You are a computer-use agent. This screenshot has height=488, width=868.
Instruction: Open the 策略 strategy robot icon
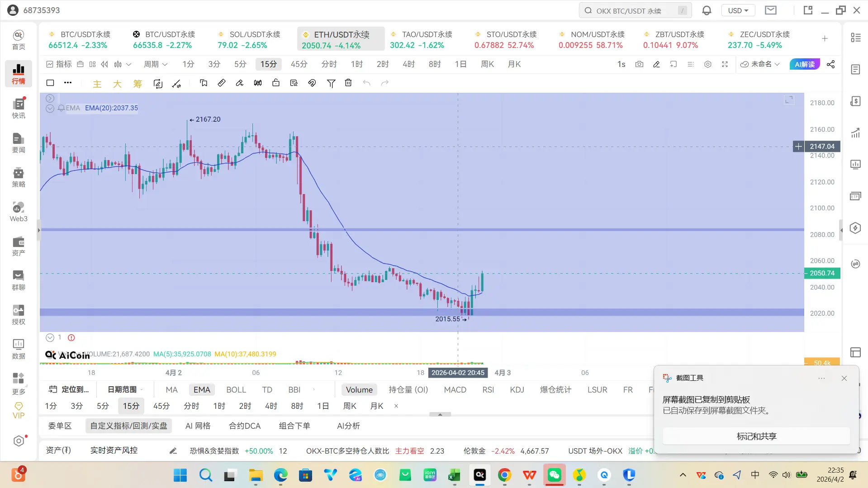click(19, 177)
